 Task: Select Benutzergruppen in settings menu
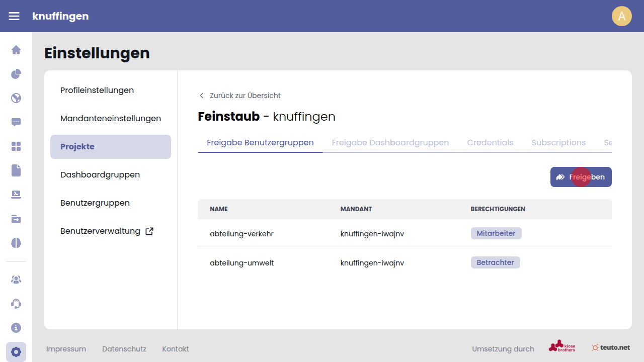[95, 203]
